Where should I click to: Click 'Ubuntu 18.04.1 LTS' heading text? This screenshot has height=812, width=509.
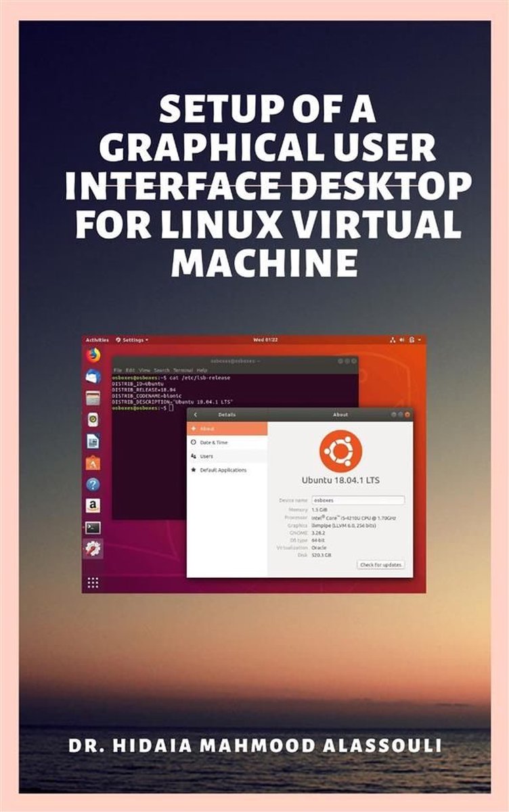(340, 480)
